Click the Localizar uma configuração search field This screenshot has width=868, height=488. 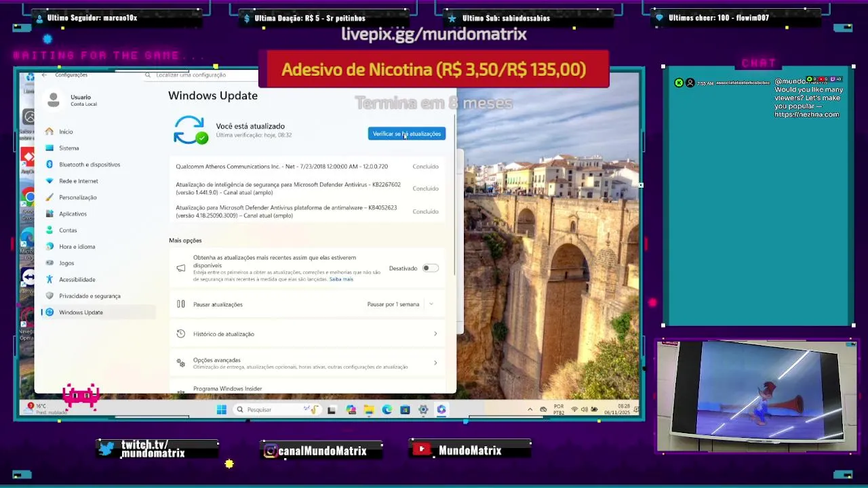[x=200, y=75]
